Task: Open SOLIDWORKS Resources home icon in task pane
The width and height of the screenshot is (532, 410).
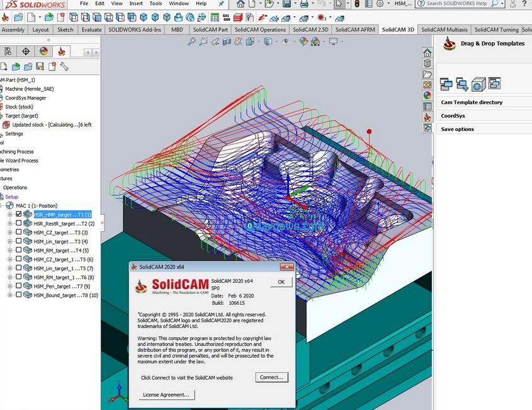Action: [427, 53]
